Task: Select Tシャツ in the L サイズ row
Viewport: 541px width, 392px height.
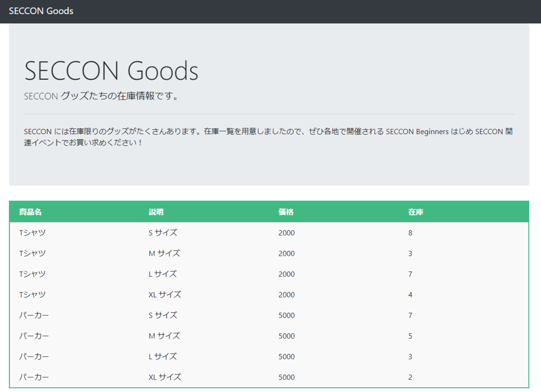Action: (x=32, y=274)
